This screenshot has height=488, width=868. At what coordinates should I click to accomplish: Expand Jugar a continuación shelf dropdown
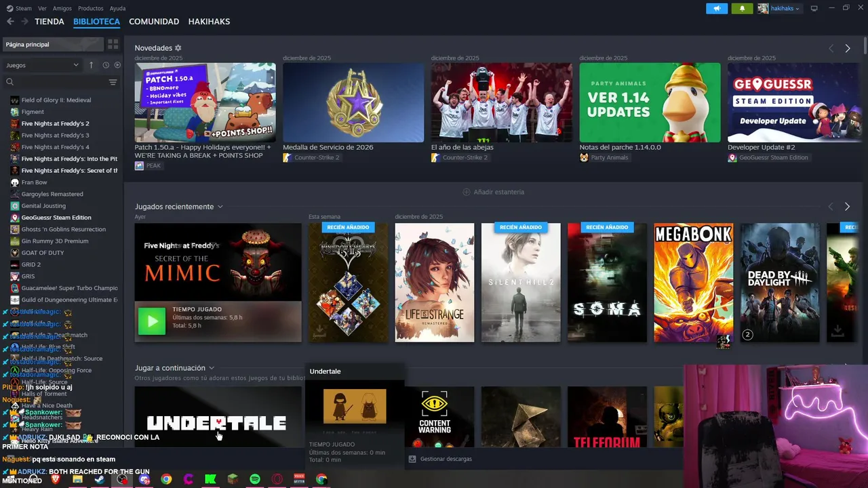pos(212,368)
